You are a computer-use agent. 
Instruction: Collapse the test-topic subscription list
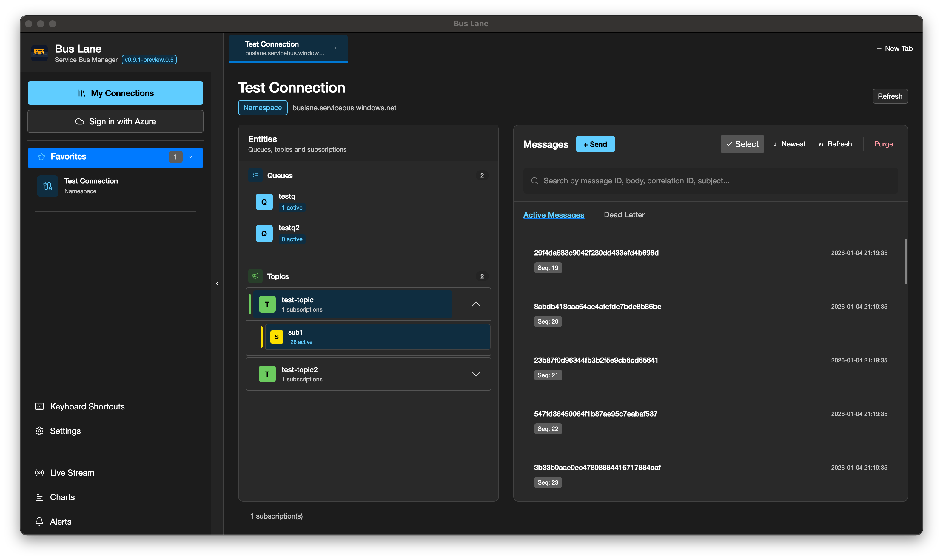click(x=476, y=304)
